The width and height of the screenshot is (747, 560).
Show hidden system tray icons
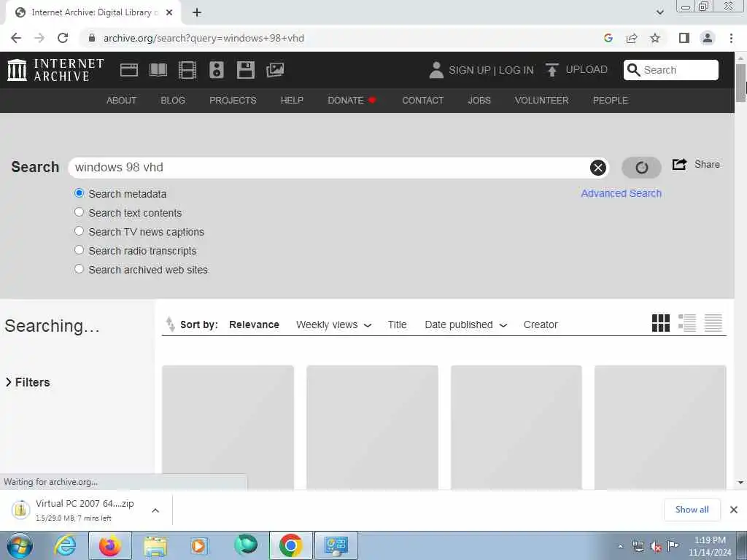click(x=620, y=547)
